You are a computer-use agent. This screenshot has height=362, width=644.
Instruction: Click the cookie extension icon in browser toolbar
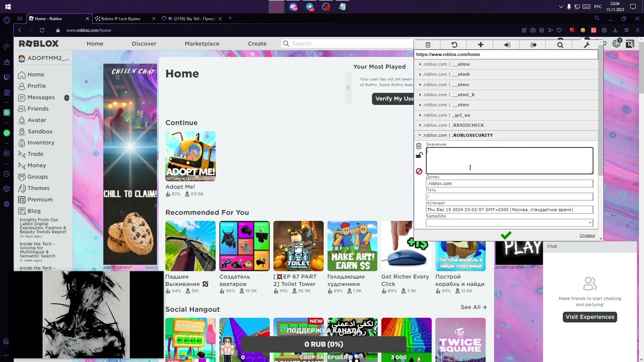(583, 30)
